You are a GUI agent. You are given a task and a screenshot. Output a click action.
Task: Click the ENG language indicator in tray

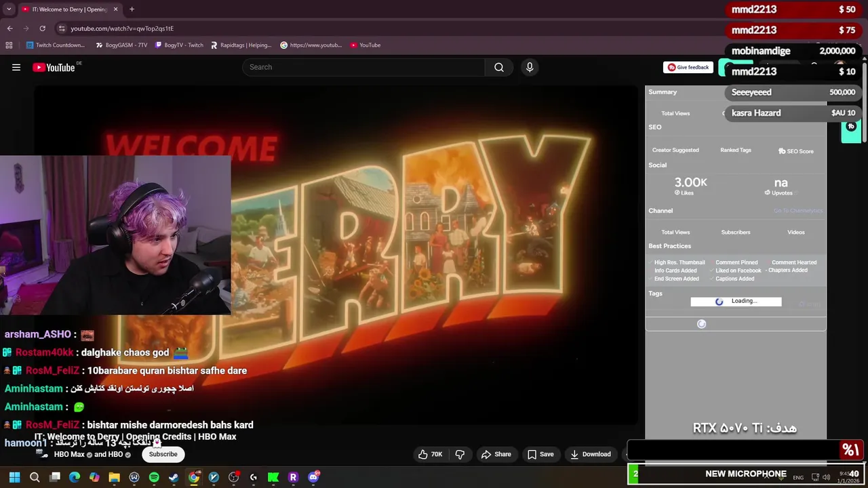798,478
